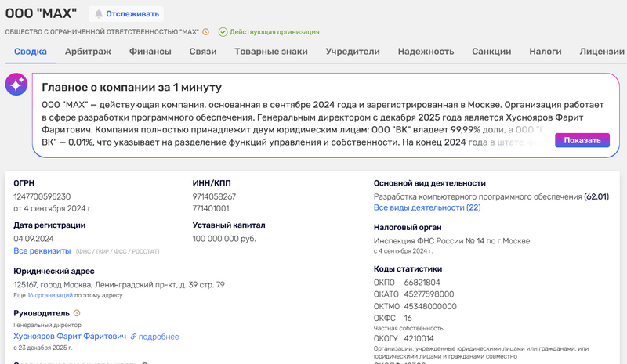View the Санкции tab
Viewport: 627px width, 364px height.
click(x=491, y=52)
